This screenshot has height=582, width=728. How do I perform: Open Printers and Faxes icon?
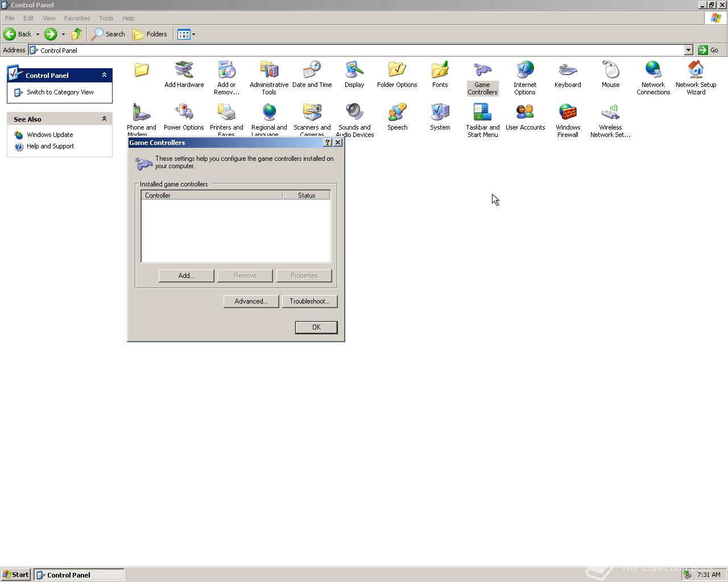pyautogui.click(x=226, y=119)
